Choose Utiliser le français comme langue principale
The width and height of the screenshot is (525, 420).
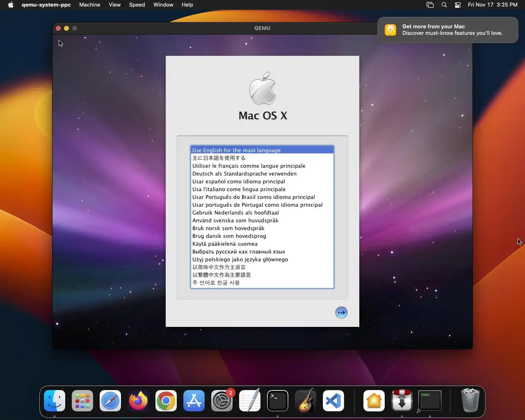click(262, 166)
